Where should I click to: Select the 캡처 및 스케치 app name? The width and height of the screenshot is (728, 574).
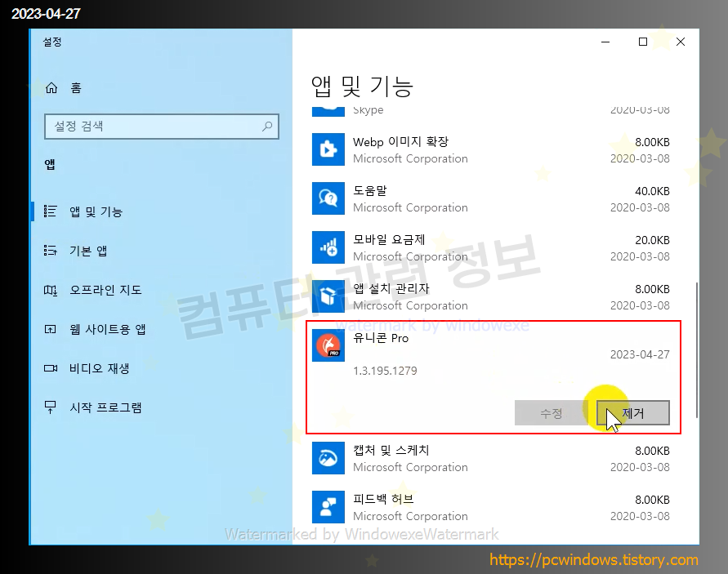coord(391,450)
